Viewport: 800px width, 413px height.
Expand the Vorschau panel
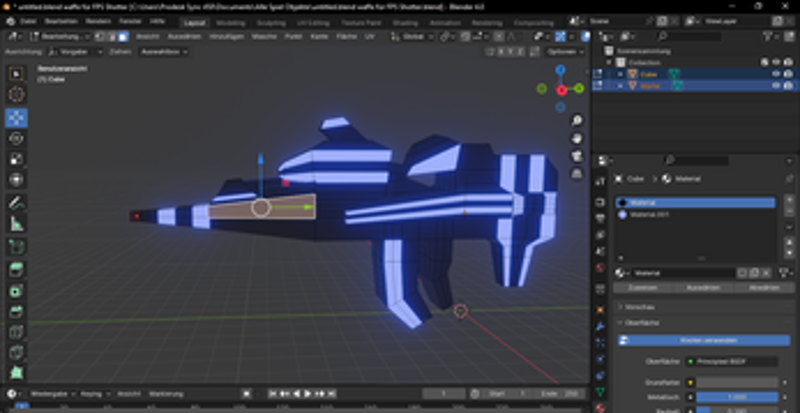pos(704,307)
